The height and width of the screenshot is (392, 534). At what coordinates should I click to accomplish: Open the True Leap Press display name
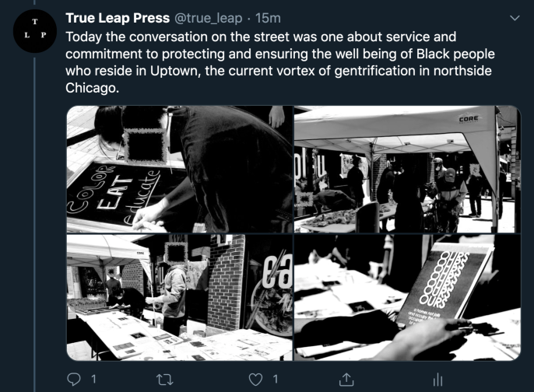pyautogui.click(x=118, y=18)
